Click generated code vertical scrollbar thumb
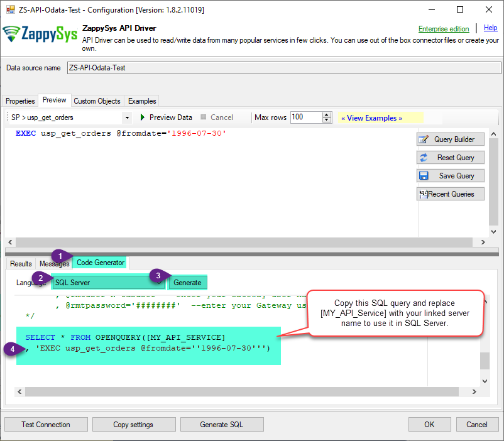Screen dimensions: 504x441 click(x=485, y=361)
